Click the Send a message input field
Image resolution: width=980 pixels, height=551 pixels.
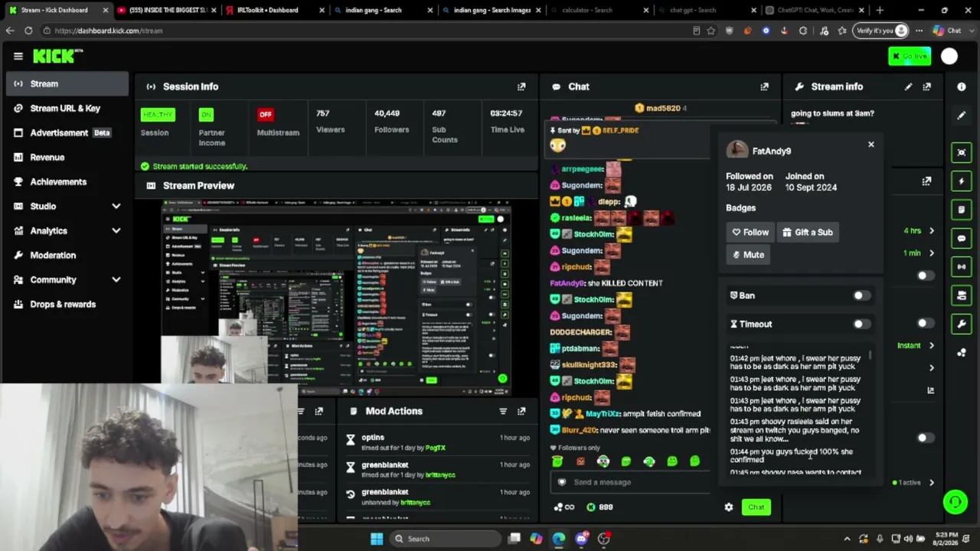pos(631,482)
